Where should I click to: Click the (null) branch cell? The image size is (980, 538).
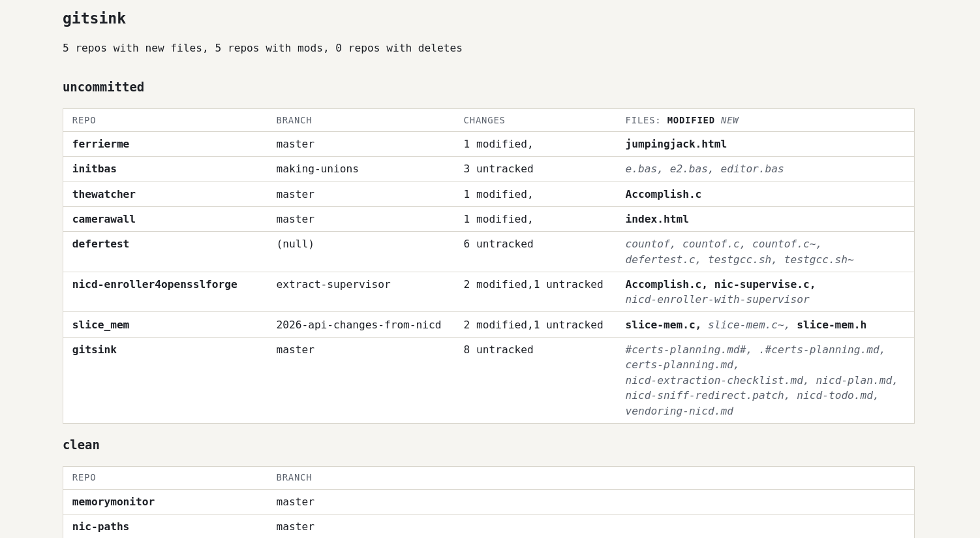point(295,244)
